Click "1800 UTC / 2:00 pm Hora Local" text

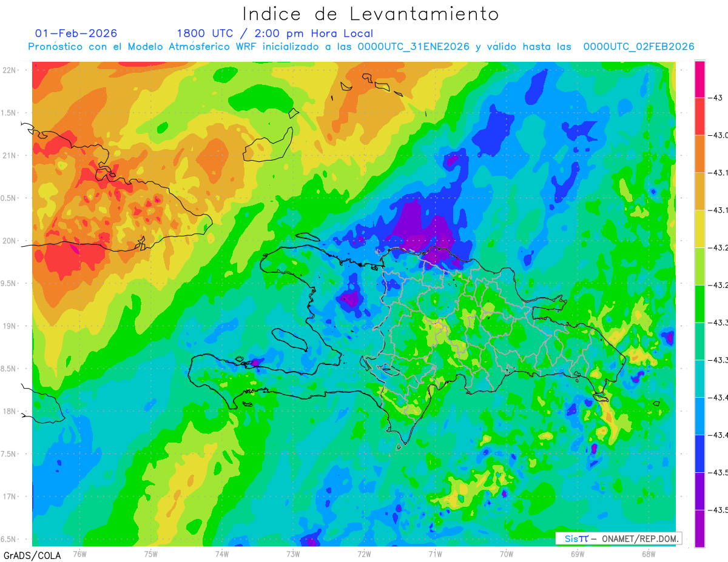275,34
